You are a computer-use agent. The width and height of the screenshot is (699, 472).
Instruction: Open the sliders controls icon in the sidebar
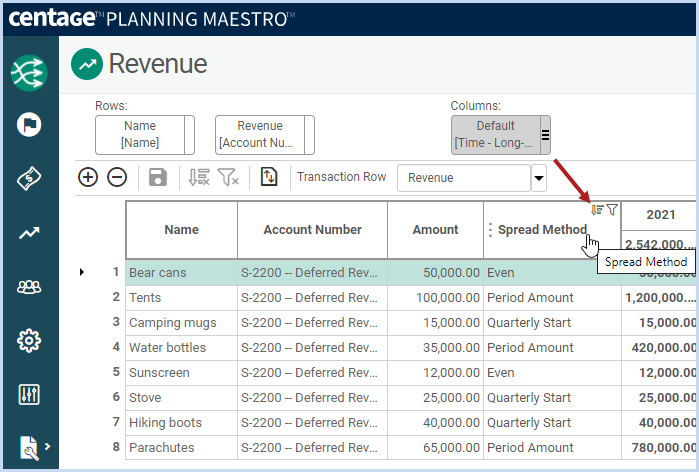[29, 394]
